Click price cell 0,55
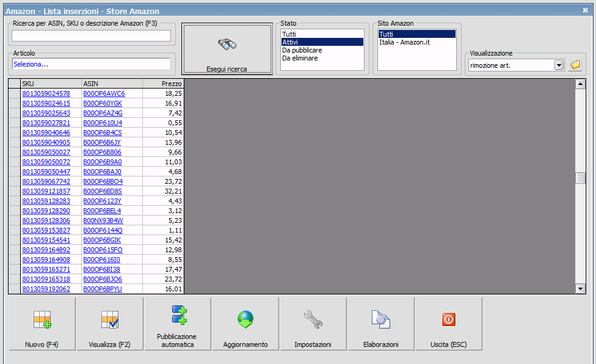 [x=164, y=123]
